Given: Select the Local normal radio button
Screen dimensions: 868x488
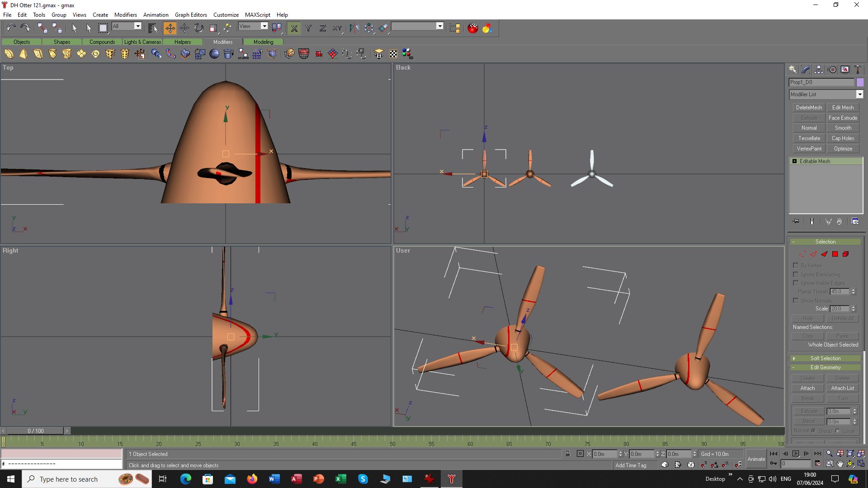Looking at the screenshot, I should (837, 431).
